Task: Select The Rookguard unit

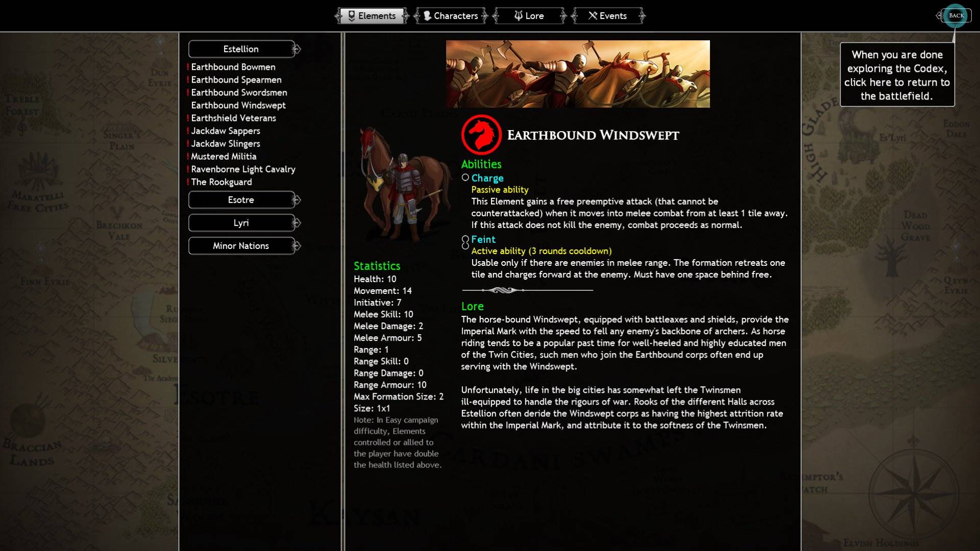Action: tap(222, 182)
